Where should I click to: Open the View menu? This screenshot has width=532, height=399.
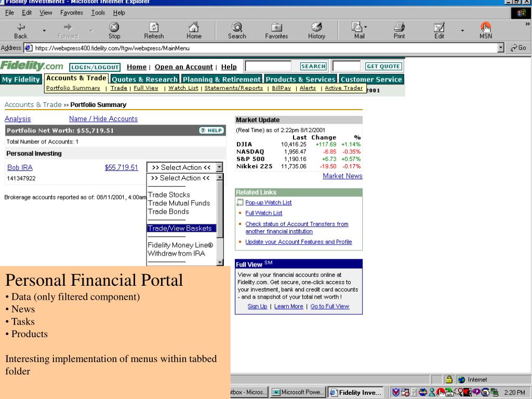pos(46,12)
